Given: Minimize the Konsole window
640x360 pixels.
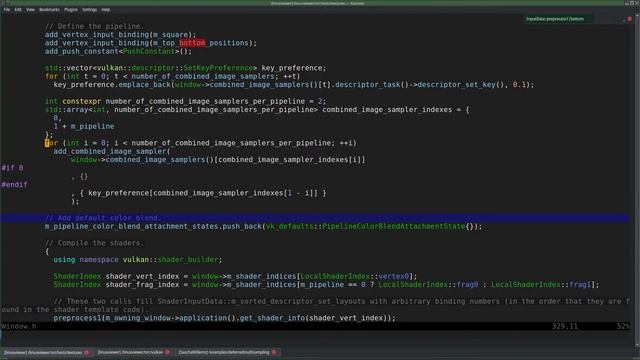Looking at the screenshot, I should 627,3.
